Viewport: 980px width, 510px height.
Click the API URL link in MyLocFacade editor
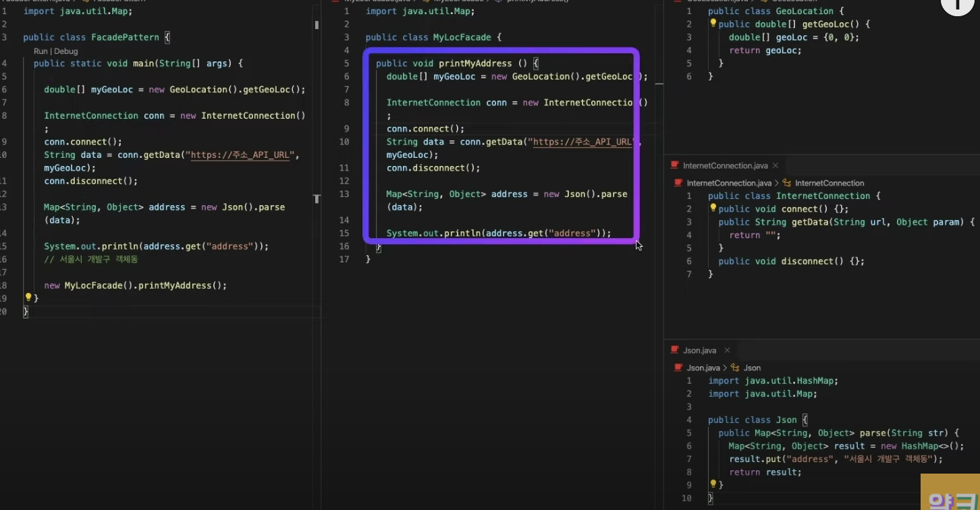coord(583,142)
